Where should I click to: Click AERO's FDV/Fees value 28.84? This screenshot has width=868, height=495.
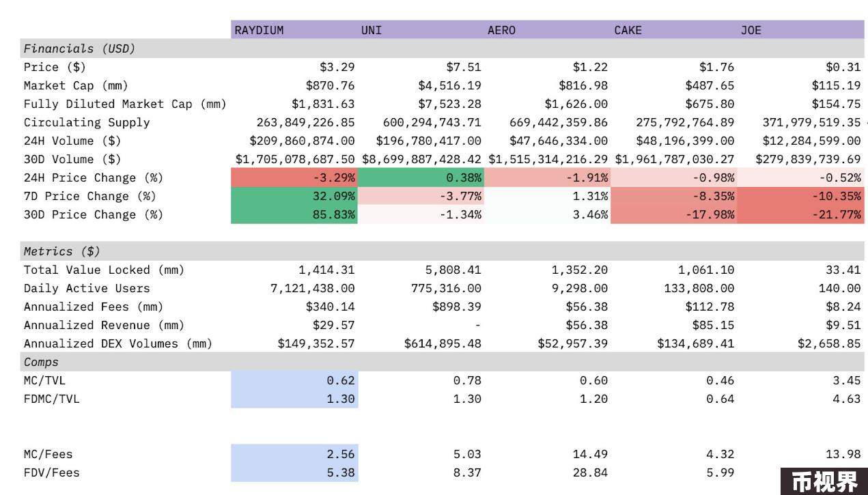pos(590,472)
